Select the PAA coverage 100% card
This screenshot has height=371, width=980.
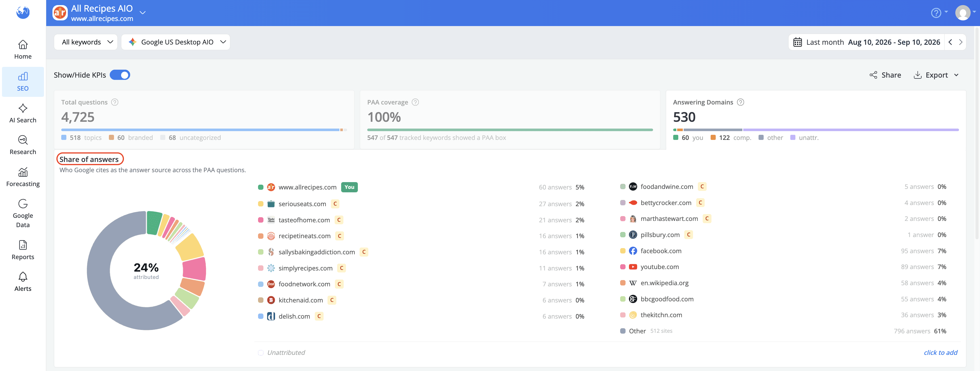(x=510, y=119)
